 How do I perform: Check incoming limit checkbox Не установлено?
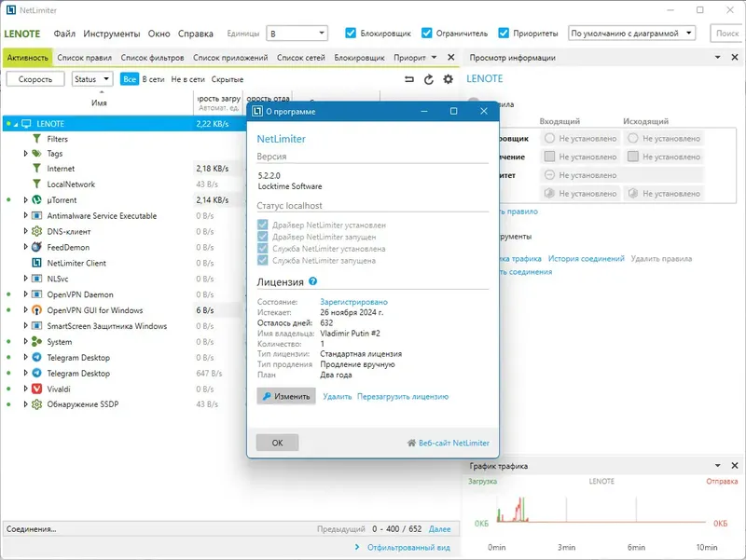click(549, 157)
